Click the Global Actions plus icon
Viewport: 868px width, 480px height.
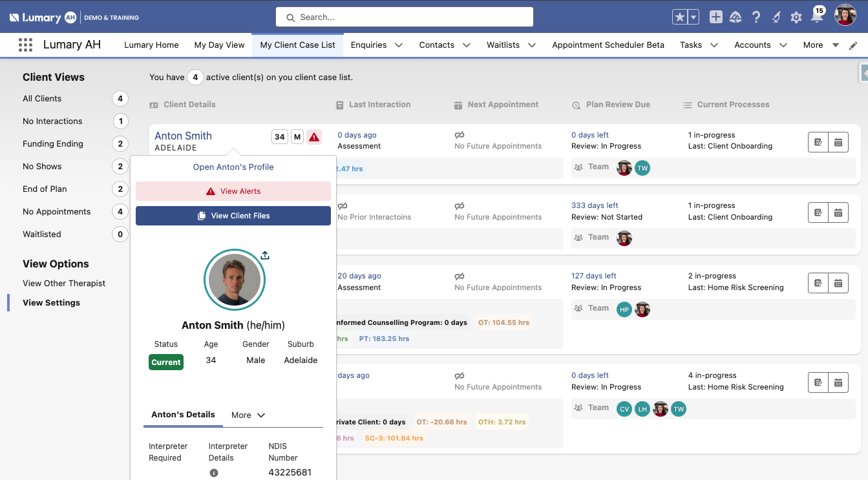click(715, 17)
